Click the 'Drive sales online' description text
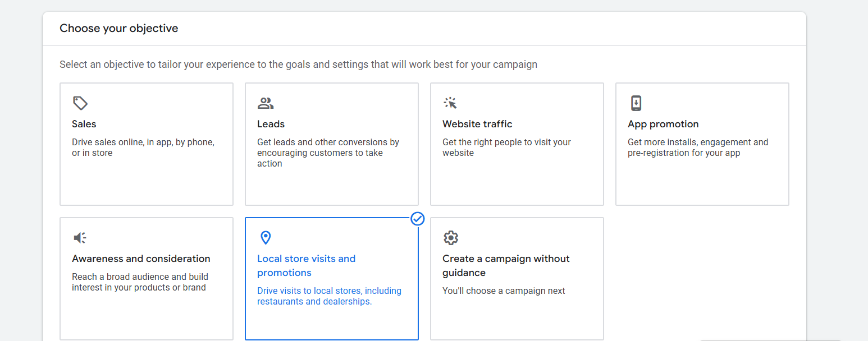Image resolution: width=868 pixels, height=341 pixels. (x=143, y=148)
